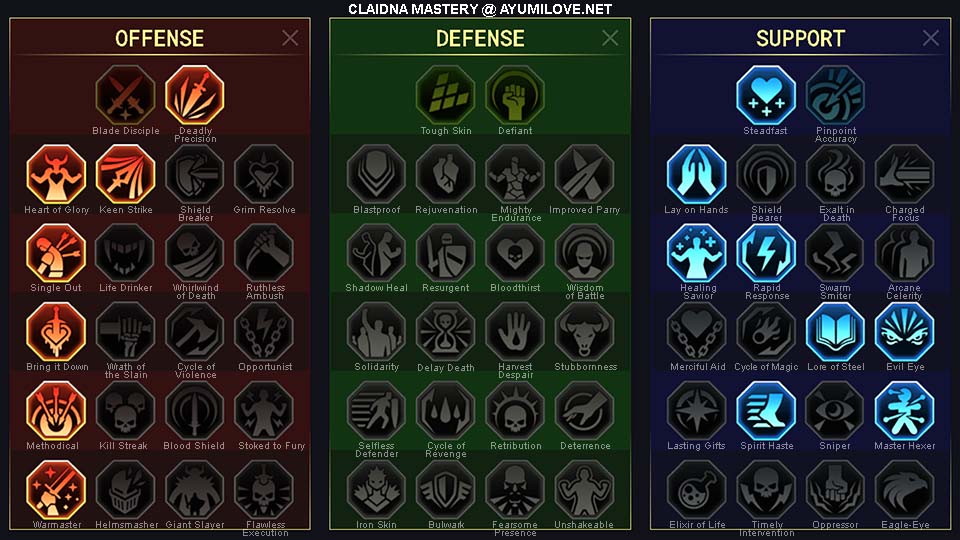
Task: Click the Warmaster mastery icon
Action: (x=56, y=490)
